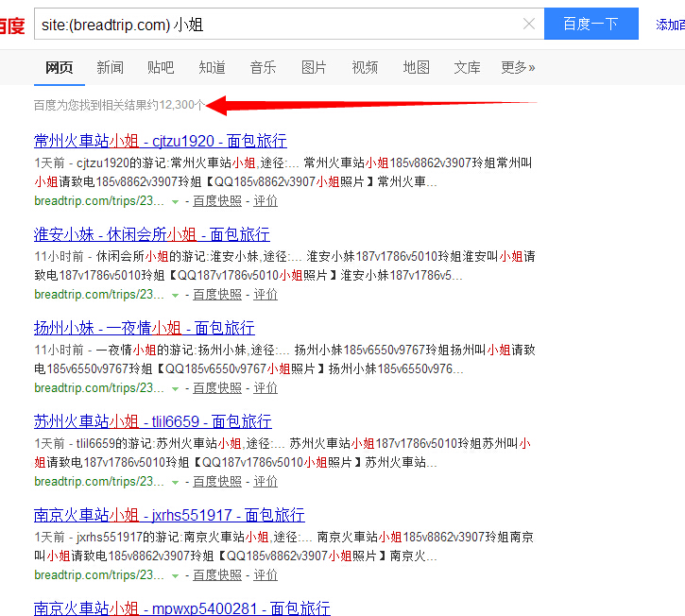Click the Baidu logo
The height and width of the screenshot is (616, 685).
(11, 26)
